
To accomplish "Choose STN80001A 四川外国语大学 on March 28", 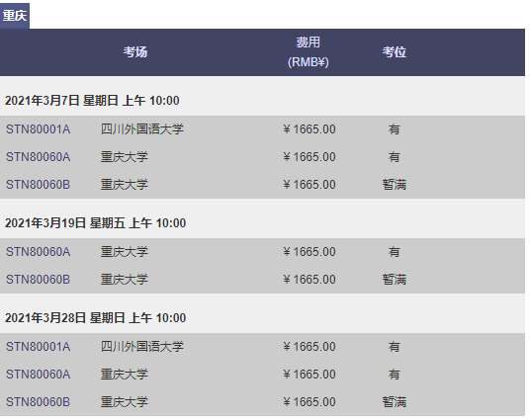I will pos(262,347).
